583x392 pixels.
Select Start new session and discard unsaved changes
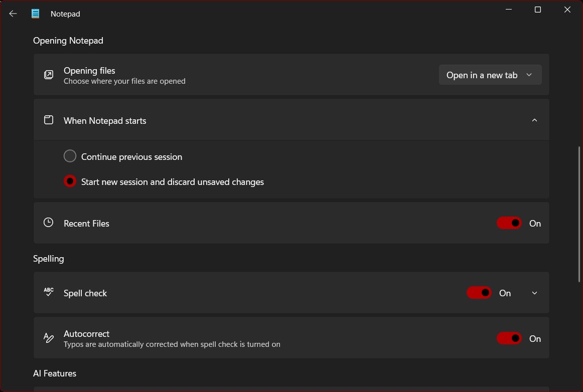tap(70, 181)
